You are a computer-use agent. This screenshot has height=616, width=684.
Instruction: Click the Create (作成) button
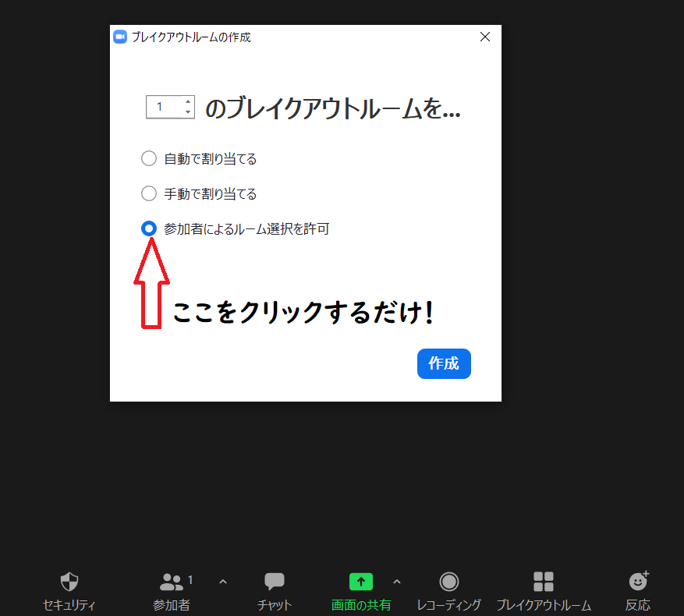pos(444,364)
